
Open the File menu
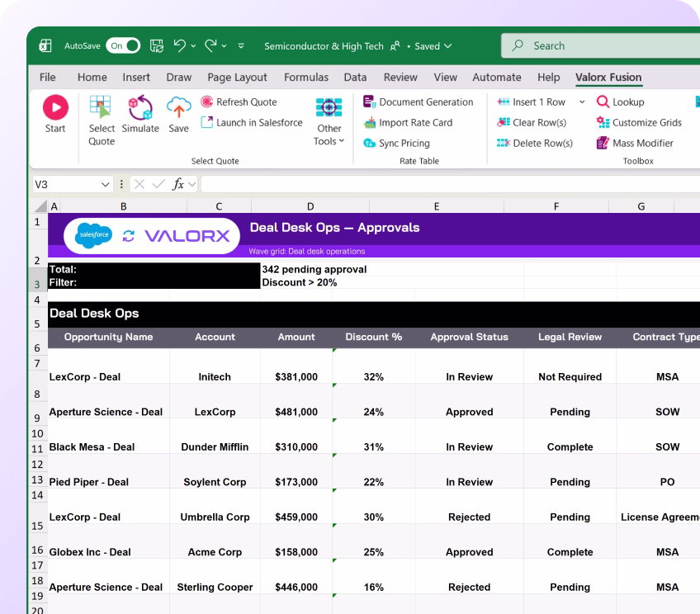point(47,78)
